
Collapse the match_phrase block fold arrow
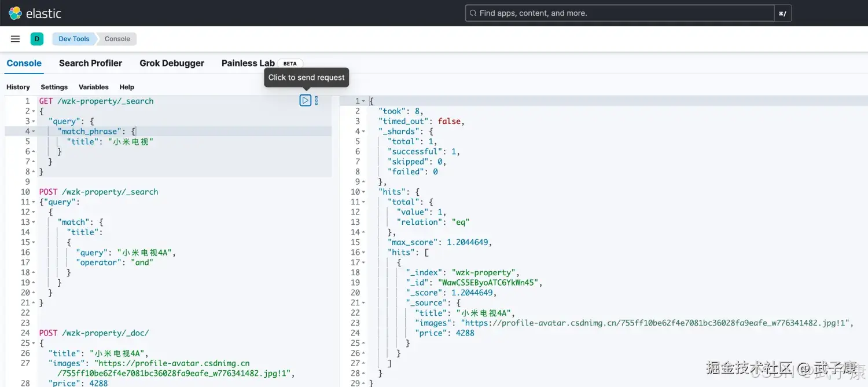point(32,131)
